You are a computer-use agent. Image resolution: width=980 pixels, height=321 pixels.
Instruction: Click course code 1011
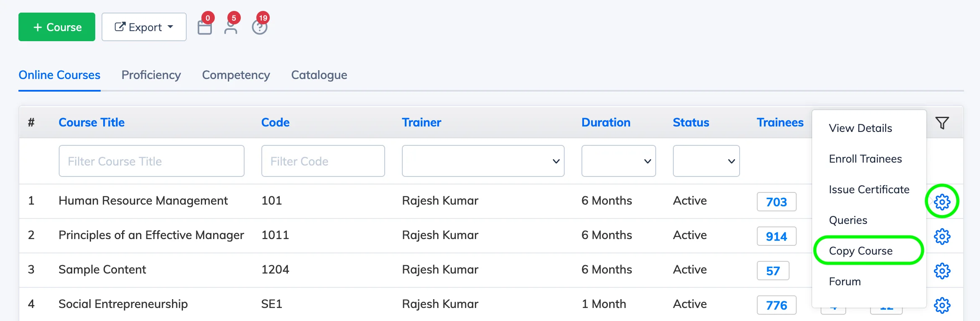click(x=275, y=235)
